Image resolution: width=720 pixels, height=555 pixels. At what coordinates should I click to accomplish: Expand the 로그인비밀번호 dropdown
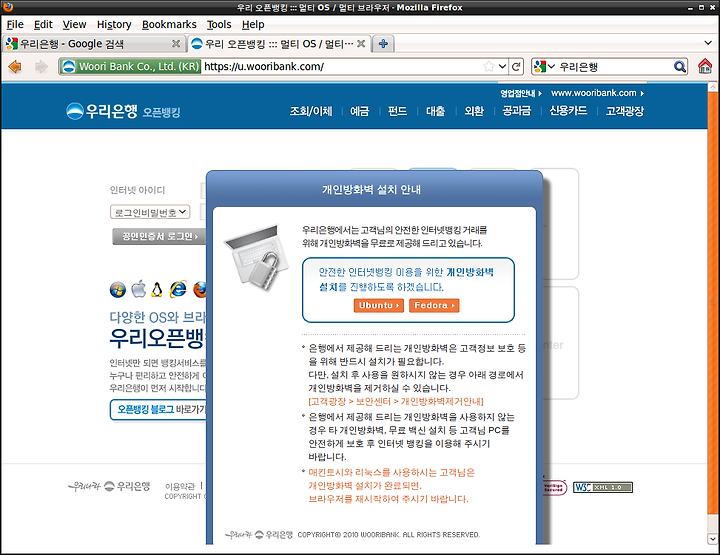150,212
